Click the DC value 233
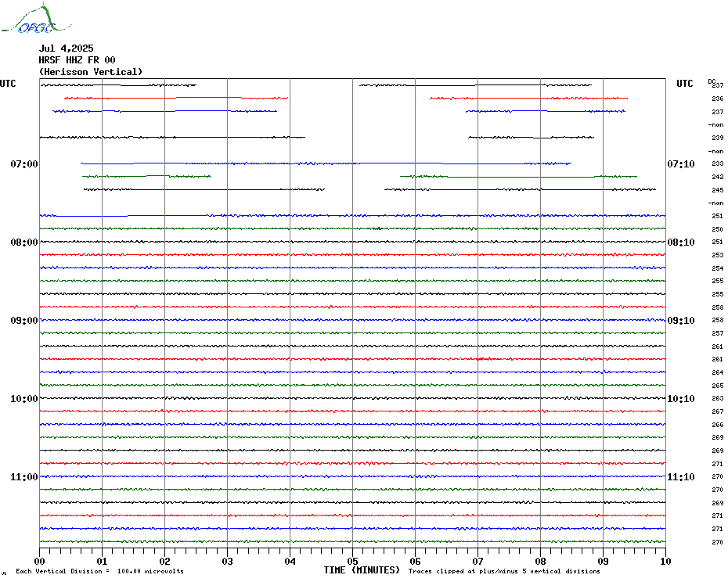Viewport: 728px width, 582px height. click(718, 163)
